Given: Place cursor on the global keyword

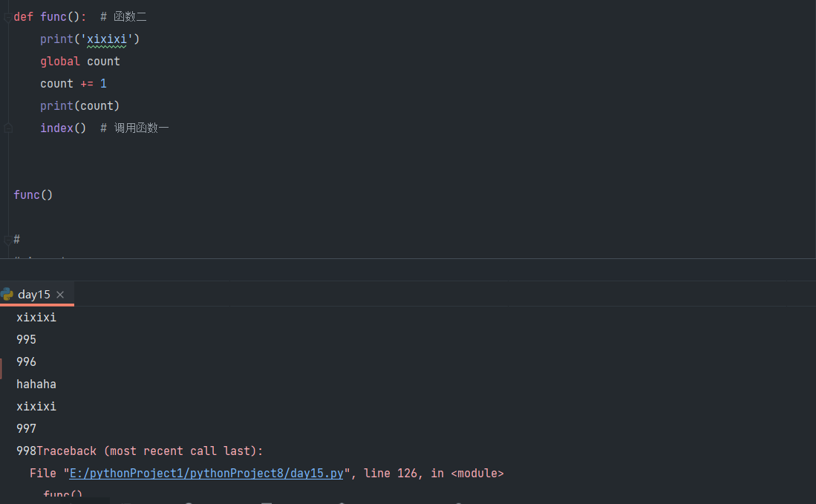Looking at the screenshot, I should 60,61.
